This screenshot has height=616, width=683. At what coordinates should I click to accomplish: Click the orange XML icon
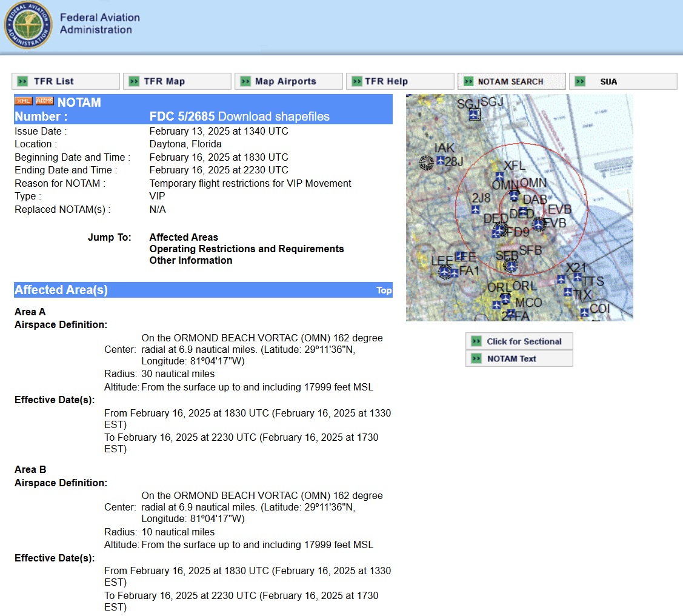coord(23,101)
